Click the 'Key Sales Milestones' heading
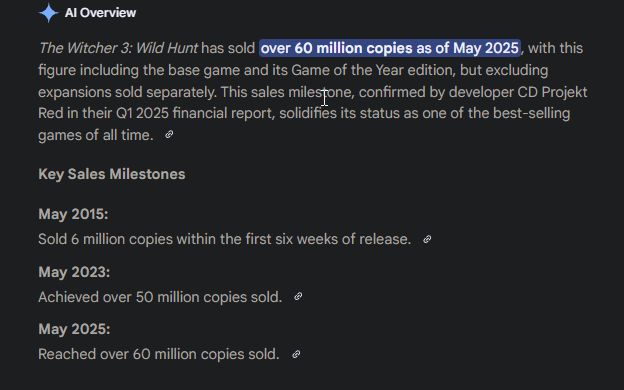 click(x=112, y=174)
